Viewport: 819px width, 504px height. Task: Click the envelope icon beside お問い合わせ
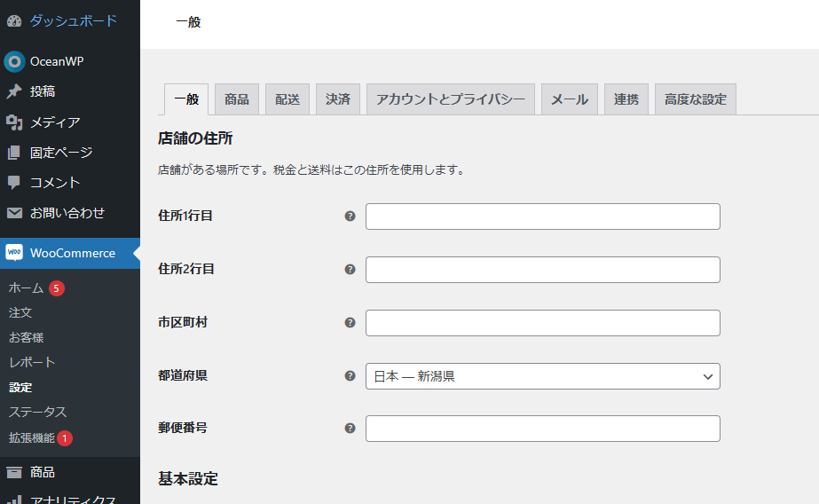coord(13,213)
